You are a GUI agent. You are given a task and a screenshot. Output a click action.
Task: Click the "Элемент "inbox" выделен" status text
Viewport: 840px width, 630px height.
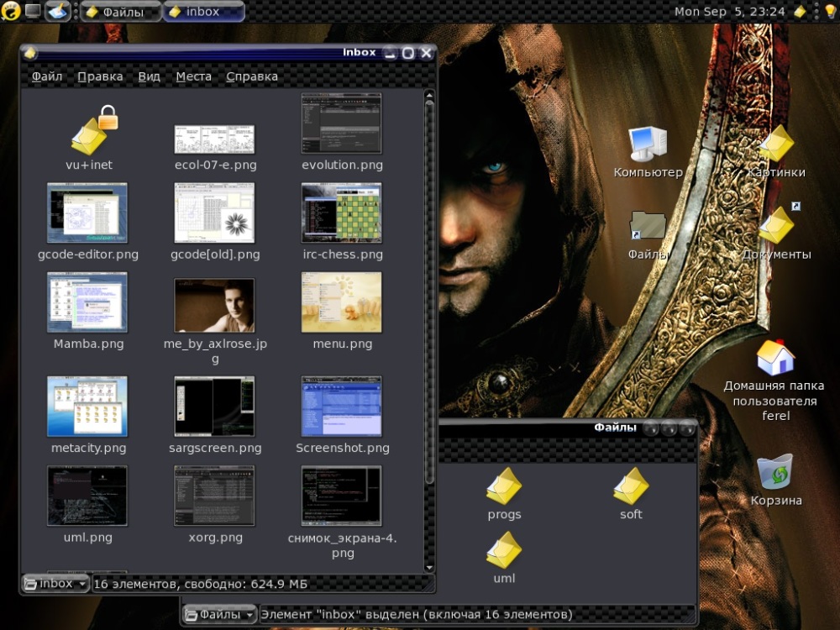click(x=417, y=615)
